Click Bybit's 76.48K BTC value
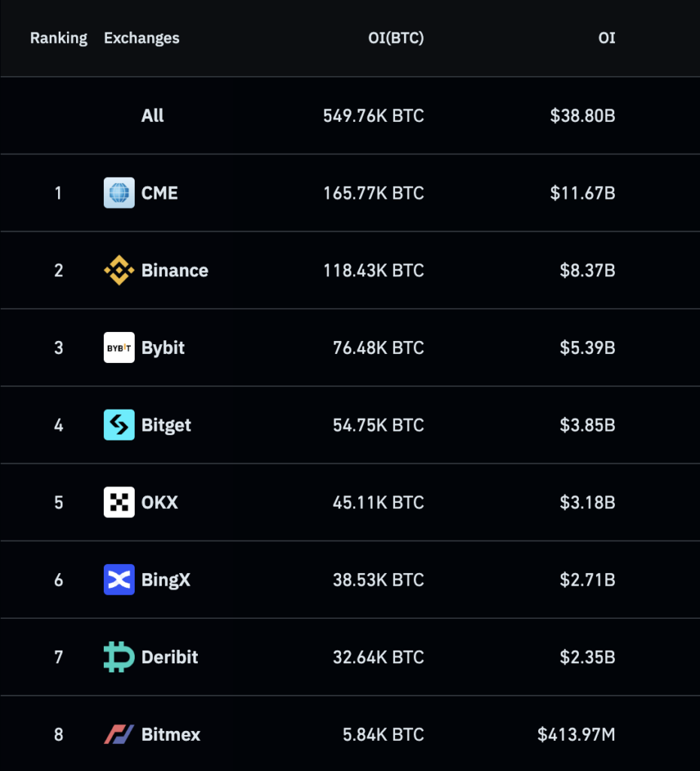 378,348
